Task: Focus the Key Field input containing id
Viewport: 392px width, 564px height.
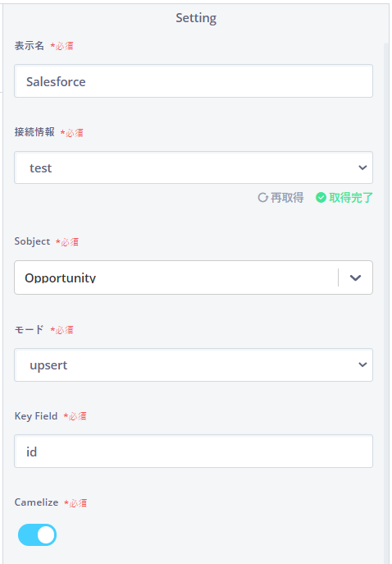Action: pyautogui.click(x=194, y=451)
